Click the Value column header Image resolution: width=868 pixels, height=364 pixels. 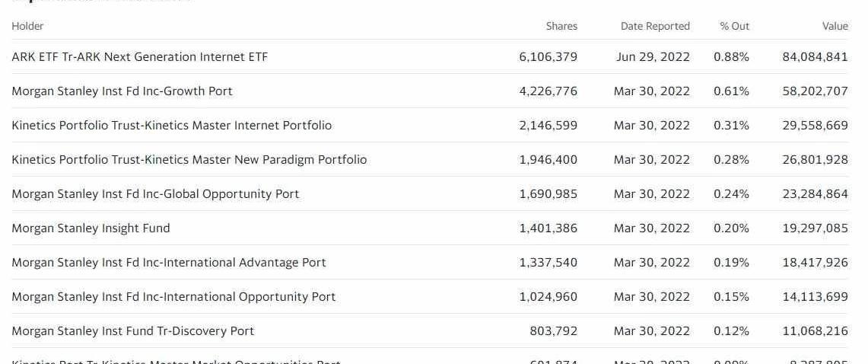point(835,26)
